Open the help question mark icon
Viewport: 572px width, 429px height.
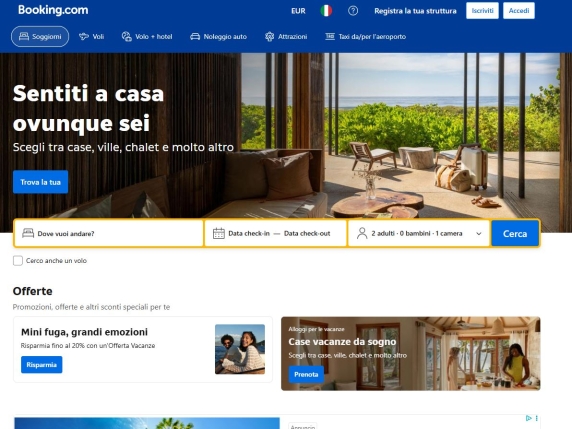(353, 11)
